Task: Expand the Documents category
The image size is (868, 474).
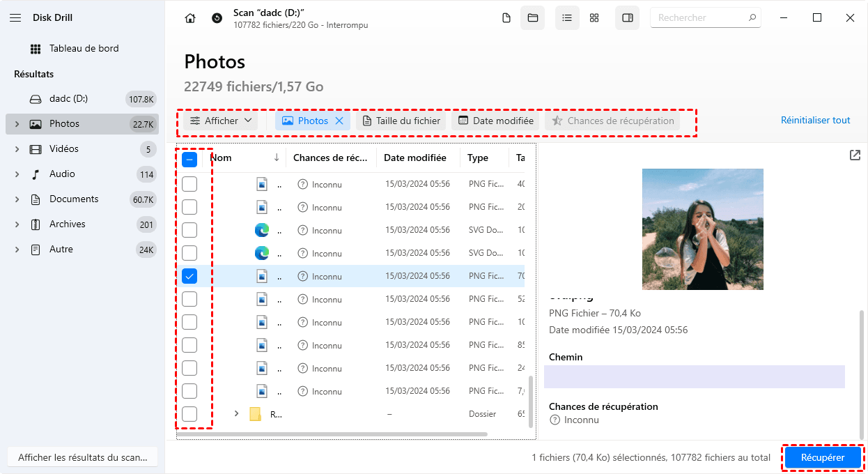Action: pos(17,199)
